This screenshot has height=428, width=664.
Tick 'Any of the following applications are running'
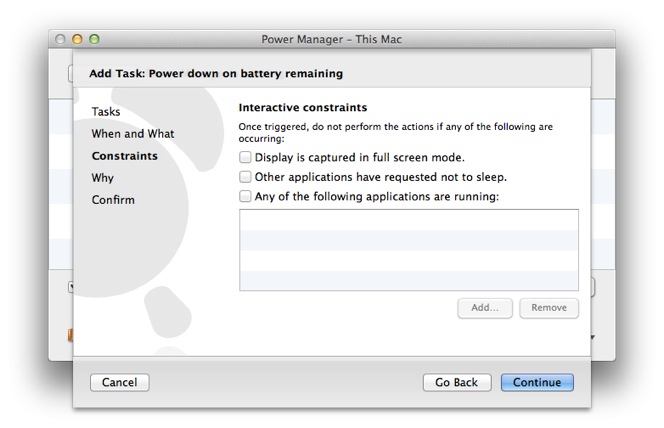(245, 196)
